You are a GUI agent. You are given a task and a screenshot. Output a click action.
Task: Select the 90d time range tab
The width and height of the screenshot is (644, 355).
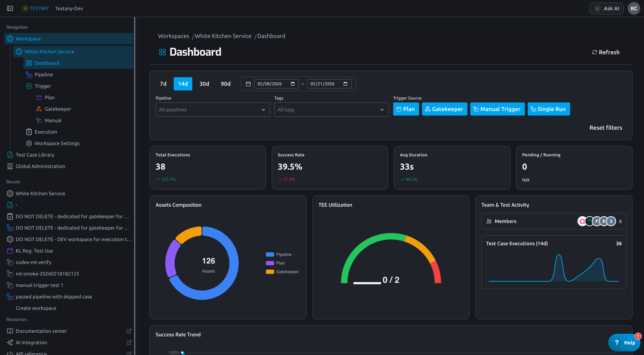click(x=226, y=84)
